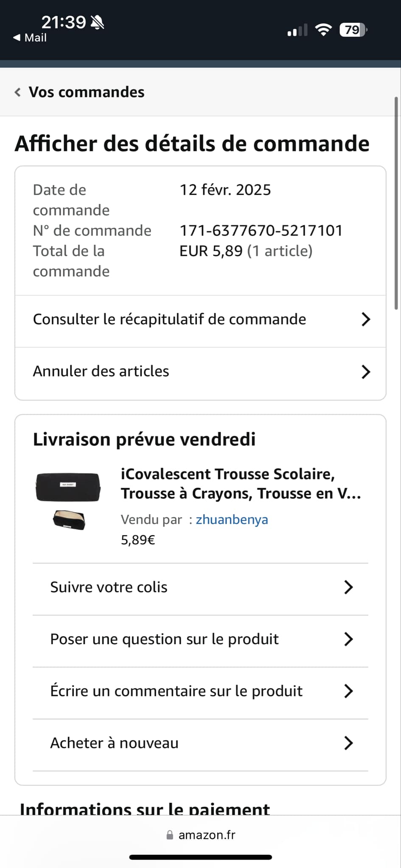Tap the cellular signal bars icon

pyautogui.click(x=297, y=31)
